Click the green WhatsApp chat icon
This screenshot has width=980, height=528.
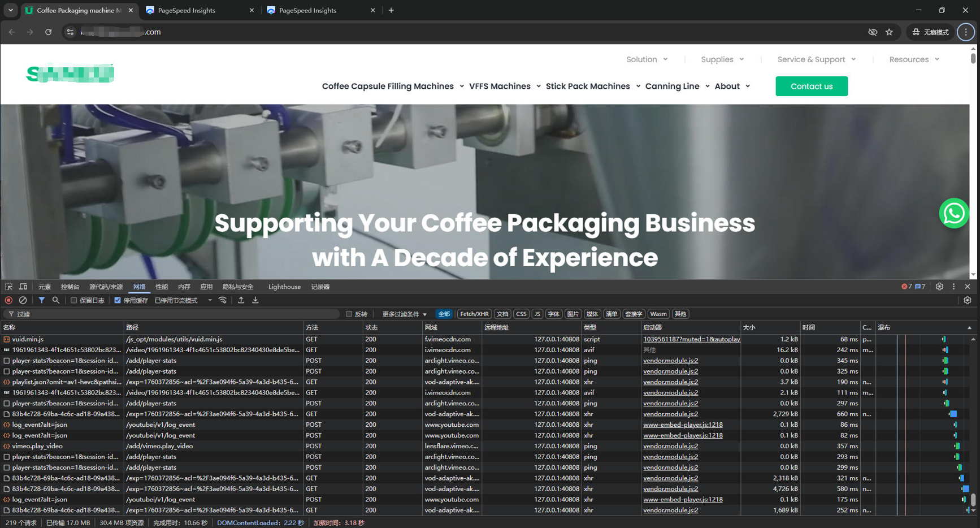point(953,213)
